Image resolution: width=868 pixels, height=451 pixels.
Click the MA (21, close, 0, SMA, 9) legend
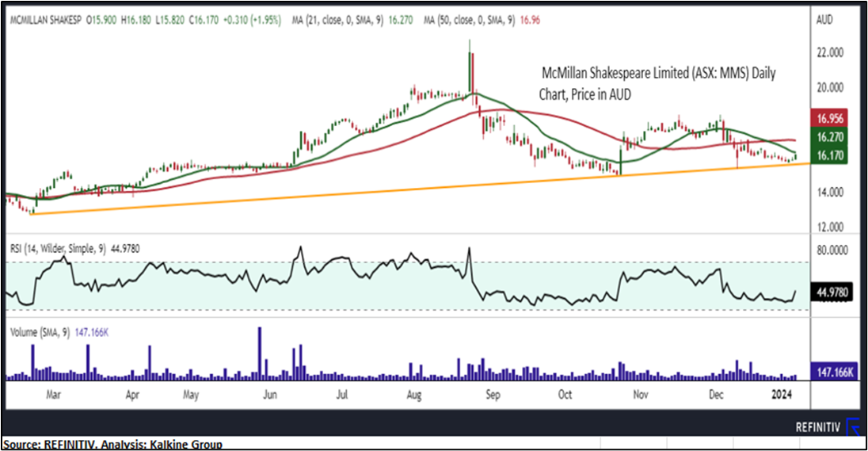point(337,21)
